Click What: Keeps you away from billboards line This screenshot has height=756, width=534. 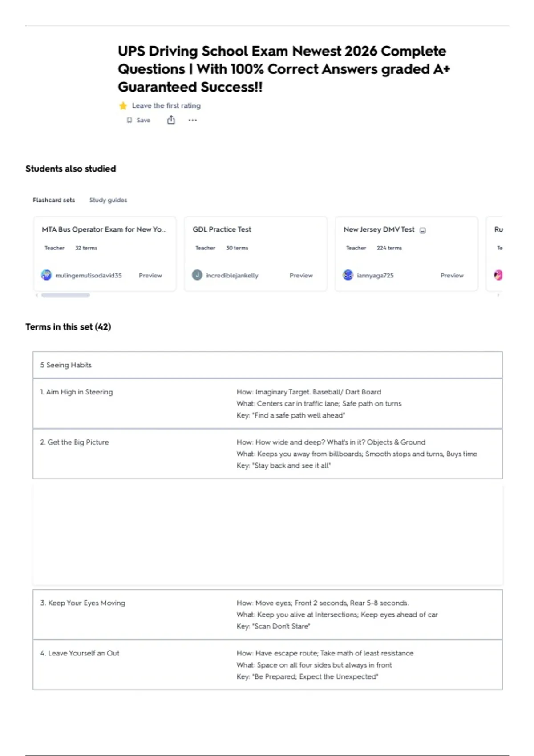coord(357,454)
